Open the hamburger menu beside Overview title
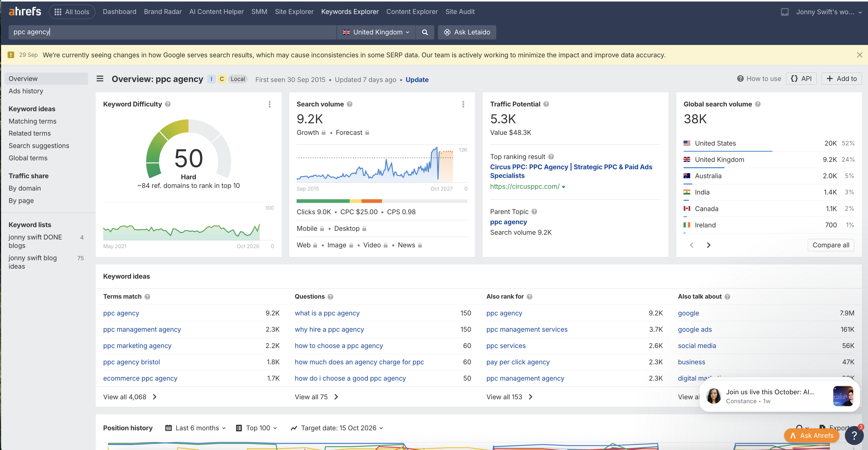The width and height of the screenshot is (868, 450). pyautogui.click(x=100, y=79)
